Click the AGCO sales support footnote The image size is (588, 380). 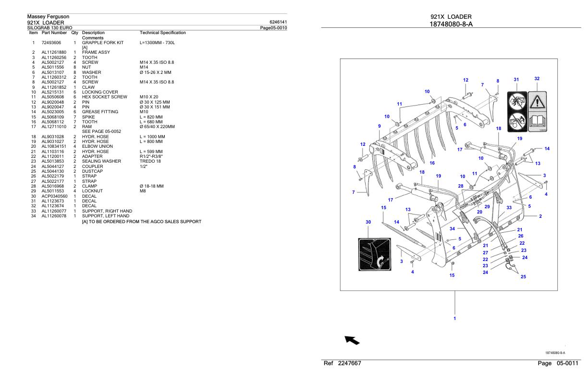142,222
